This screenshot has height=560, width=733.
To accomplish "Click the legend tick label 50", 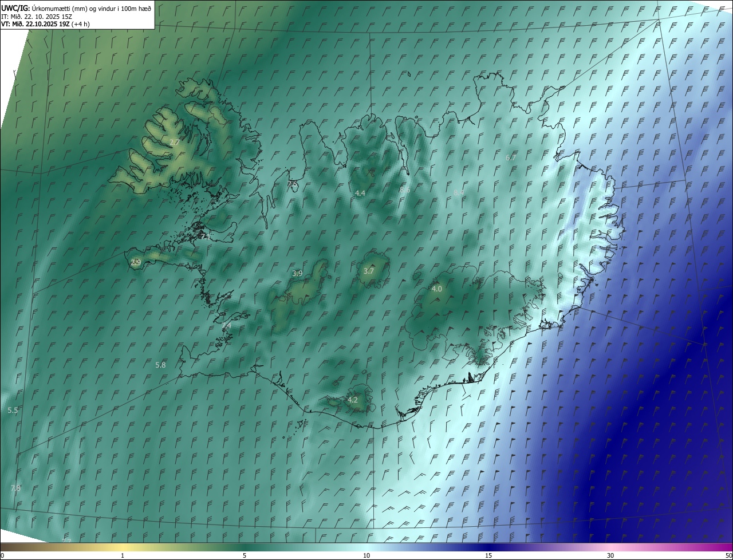I will click(728, 556).
